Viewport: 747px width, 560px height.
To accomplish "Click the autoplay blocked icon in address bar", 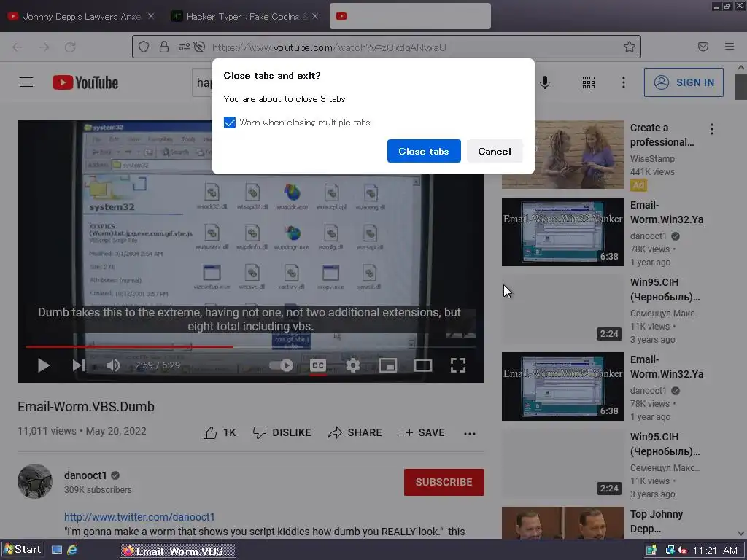I will pyautogui.click(x=200, y=47).
